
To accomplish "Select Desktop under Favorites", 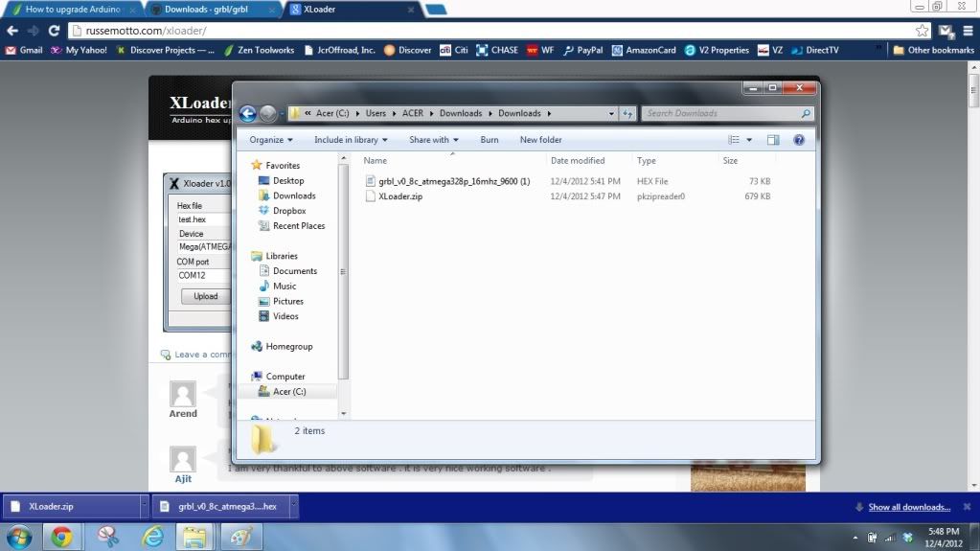I will tap(288, 180).
